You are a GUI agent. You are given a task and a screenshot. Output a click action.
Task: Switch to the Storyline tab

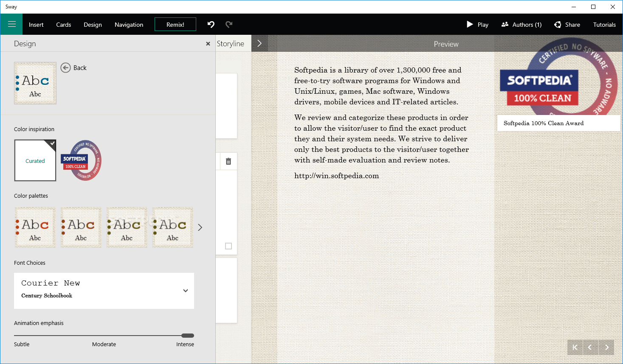[231, 44]
